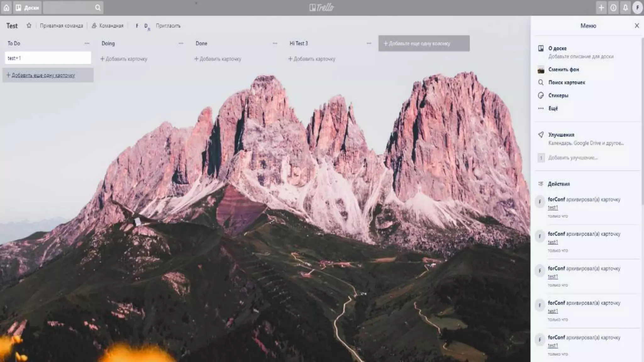Close the Меню side panel
Viewport: 644px width, 362px height.
click(x=637, y=26)
